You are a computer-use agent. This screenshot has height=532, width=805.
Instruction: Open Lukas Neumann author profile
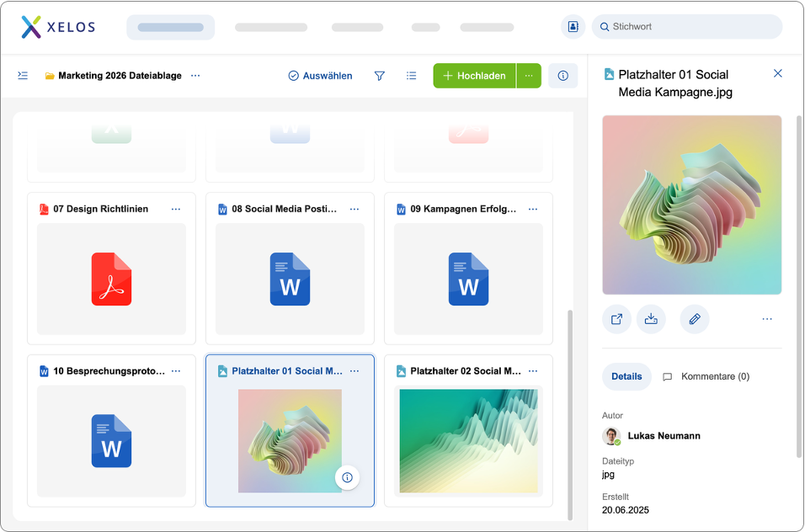[x=664, y=436]
